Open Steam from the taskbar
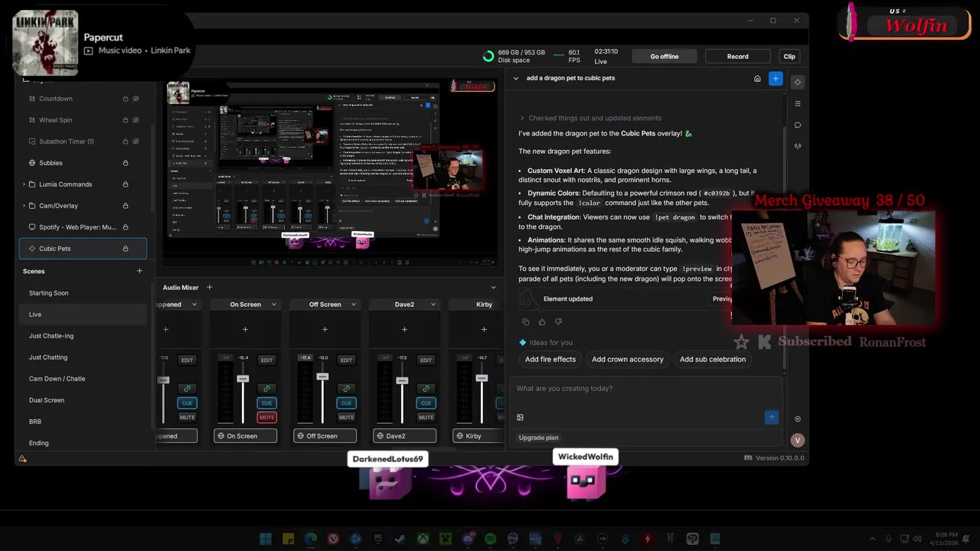Screen dimensions: 980x551 [x=400, y=539]
